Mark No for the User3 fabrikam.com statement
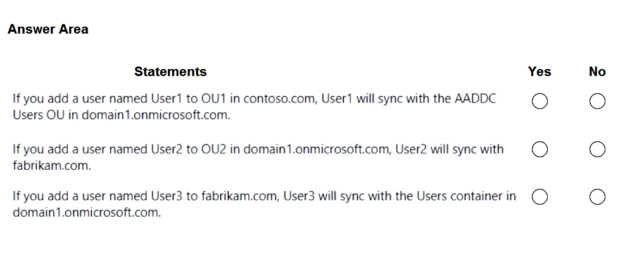The image size is (644, 256). (597, 197)
